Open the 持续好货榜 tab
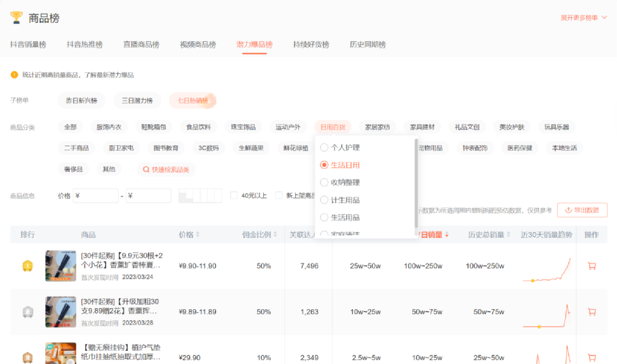Viewport: 617px width, 364px height. coord(311,45)
